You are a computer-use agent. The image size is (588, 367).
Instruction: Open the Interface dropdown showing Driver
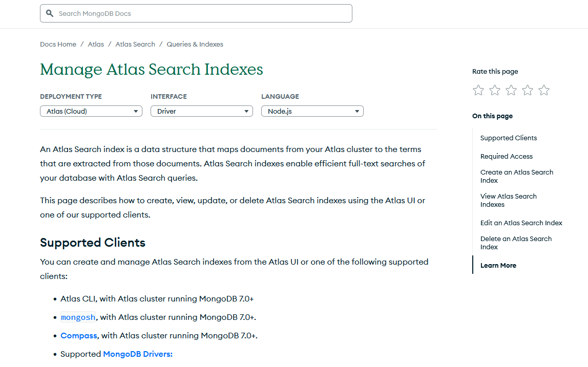pos(201,111)
